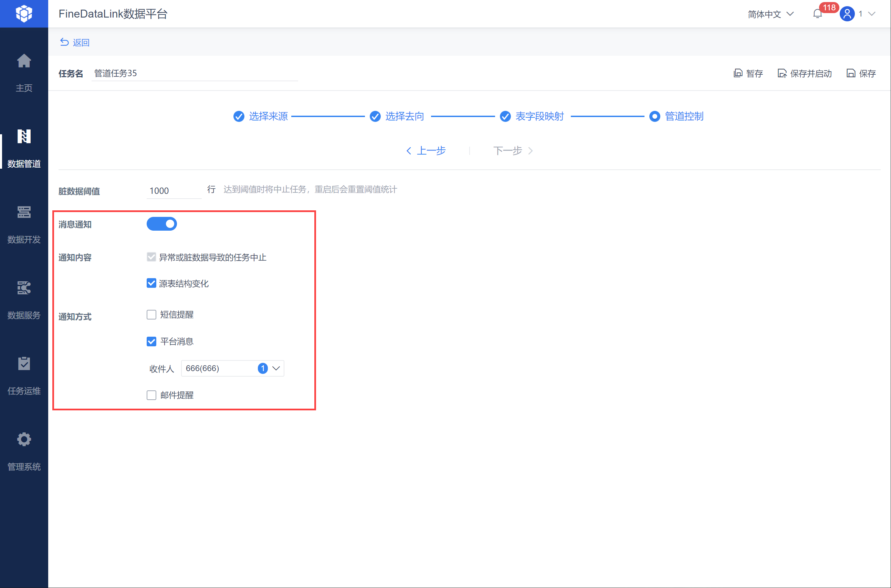Open 管理系统 gear icon
The width and height of the screenshot is (891, 588).
click(x=24, y=439)
